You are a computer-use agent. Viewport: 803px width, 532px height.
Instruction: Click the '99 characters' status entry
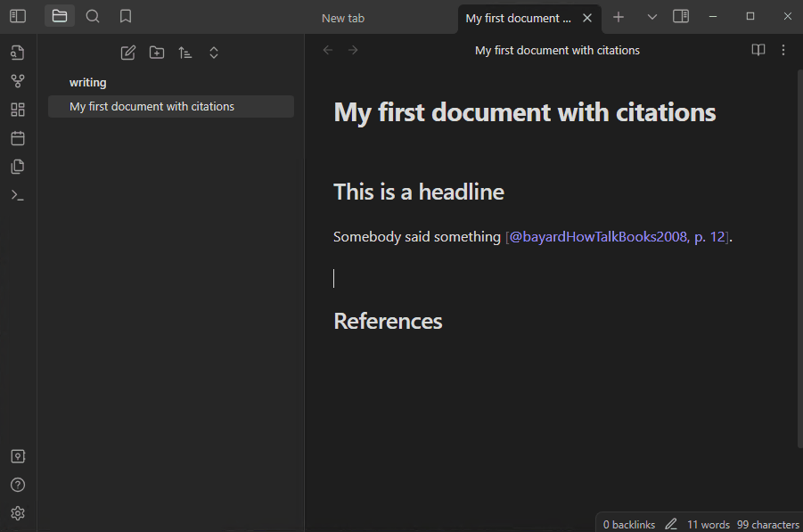pyautogui.click(x=767, y=525)
